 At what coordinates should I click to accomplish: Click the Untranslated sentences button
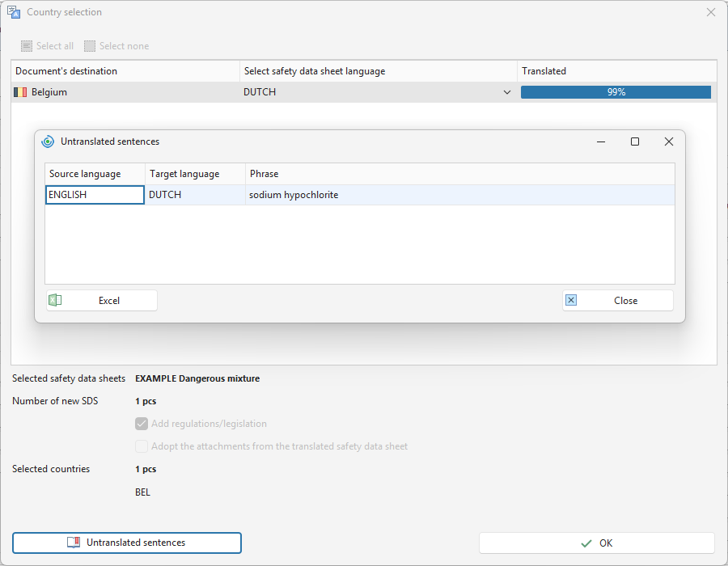[127, 543]
